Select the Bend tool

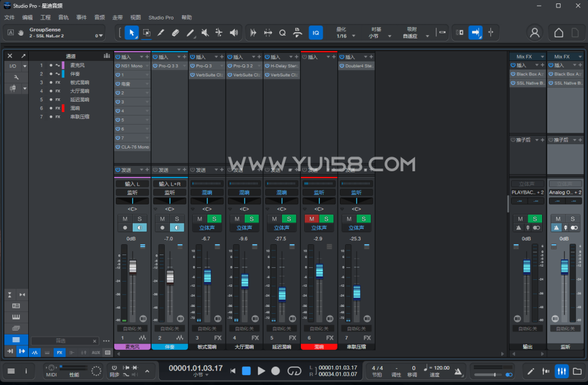pyautogui.click(x=219, y=33)
